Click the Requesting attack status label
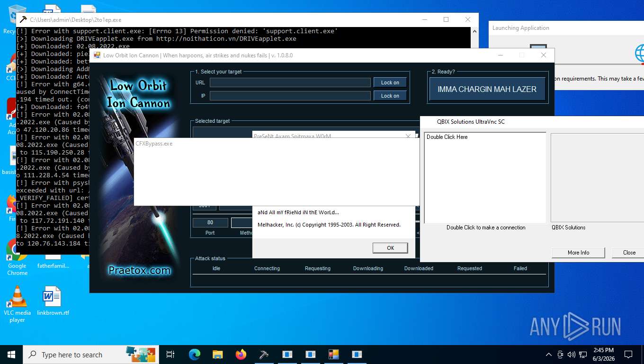Image resolution: width=644 pixels, height=364 pixels. [318, 268]
